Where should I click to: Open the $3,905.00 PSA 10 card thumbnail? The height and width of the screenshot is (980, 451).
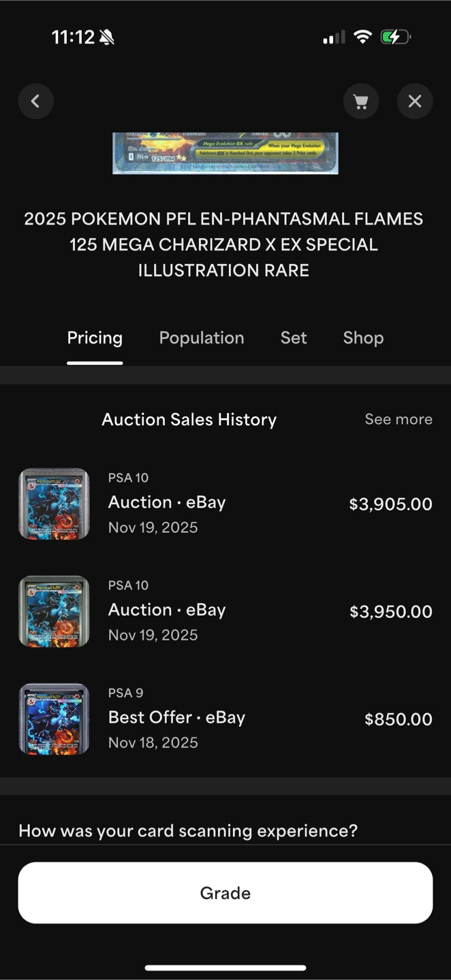click(54, 504)
